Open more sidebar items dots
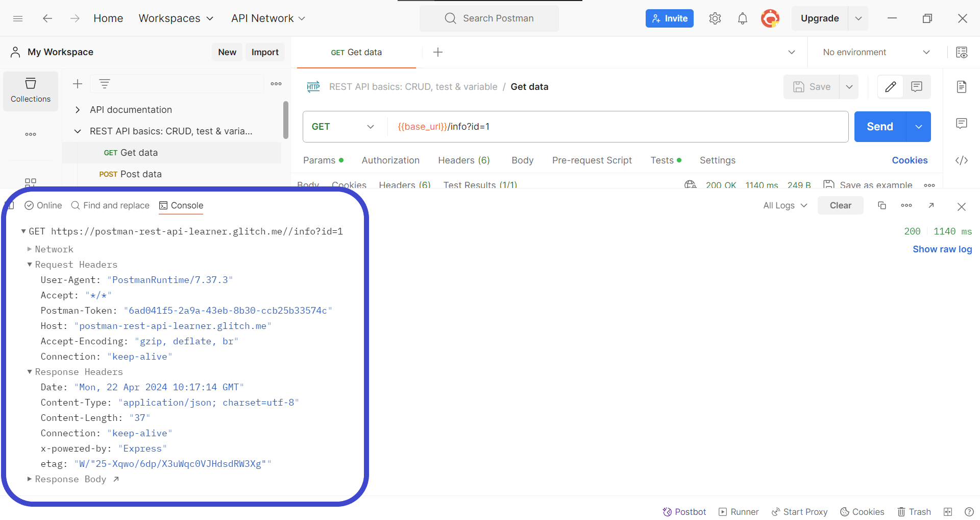Screen dimensions: 980x520 click(31, 134)
